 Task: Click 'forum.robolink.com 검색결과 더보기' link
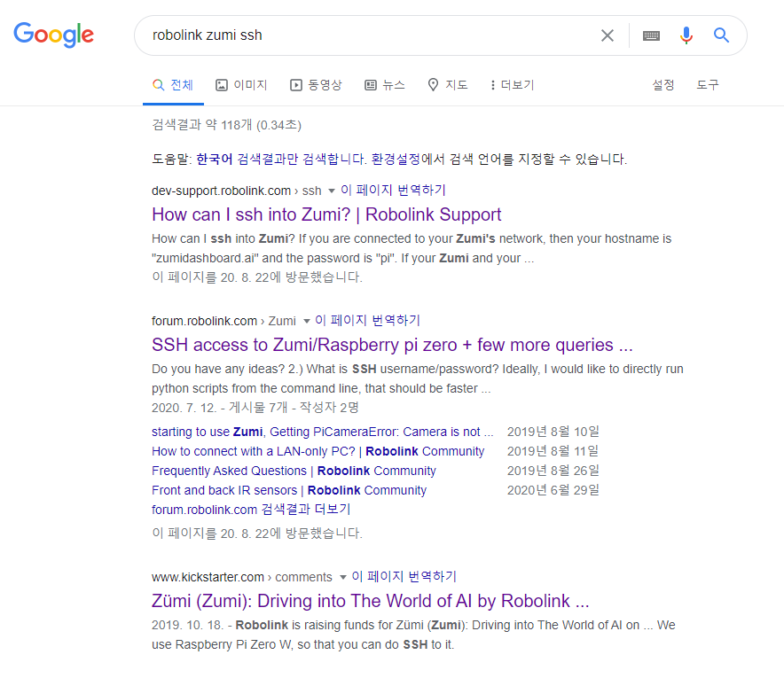[x=251, y=510]
